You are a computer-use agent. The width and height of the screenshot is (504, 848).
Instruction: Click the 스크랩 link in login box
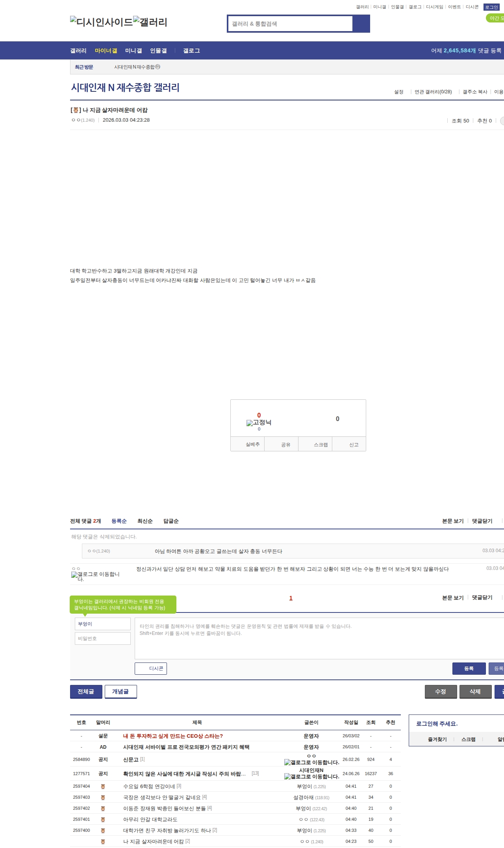469,739
